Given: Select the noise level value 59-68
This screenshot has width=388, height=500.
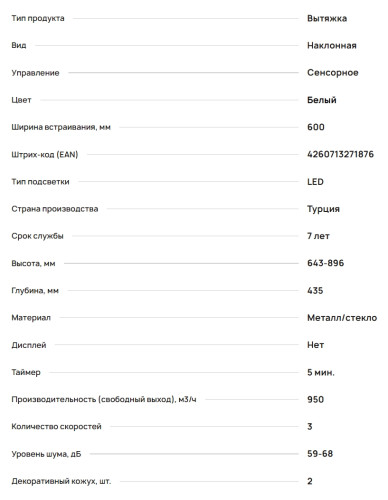Looking at the screenshot, I should [320, 454].
